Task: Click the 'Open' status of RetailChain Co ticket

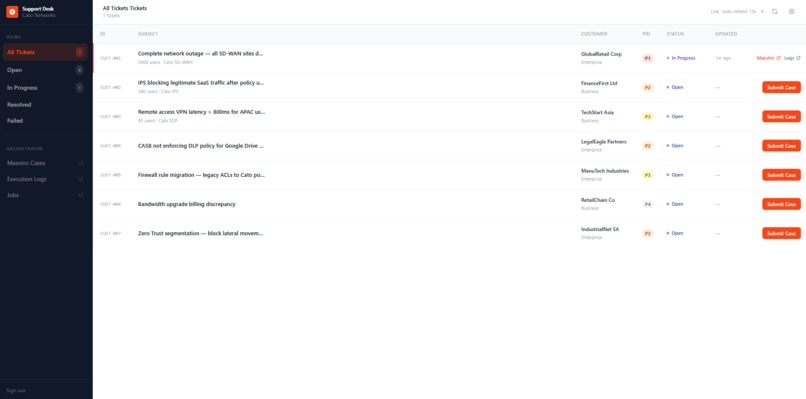Action: click(675, 204)
